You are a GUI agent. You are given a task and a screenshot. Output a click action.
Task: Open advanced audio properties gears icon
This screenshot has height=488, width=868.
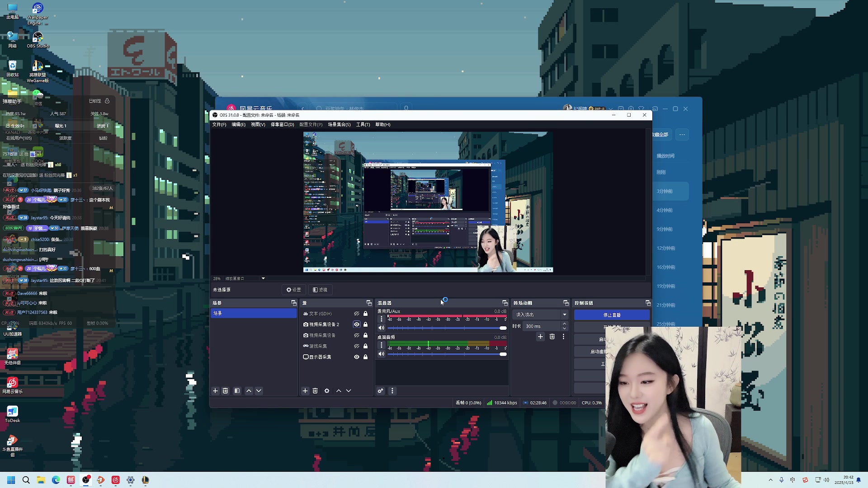(381, 391)
